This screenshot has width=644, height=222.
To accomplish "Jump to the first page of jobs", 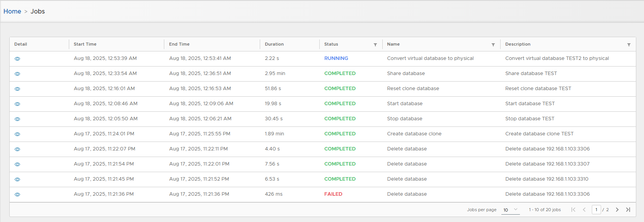I will pos(573,210).
